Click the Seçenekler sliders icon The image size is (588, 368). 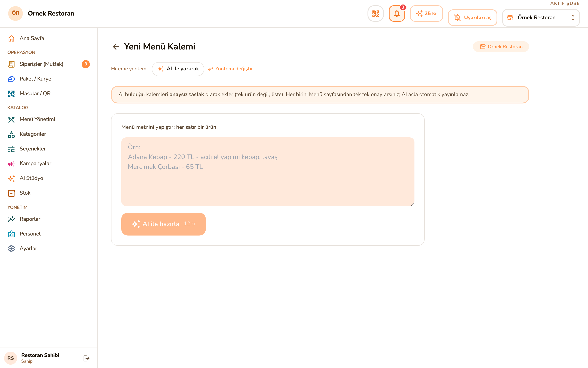tap(11, 149)
